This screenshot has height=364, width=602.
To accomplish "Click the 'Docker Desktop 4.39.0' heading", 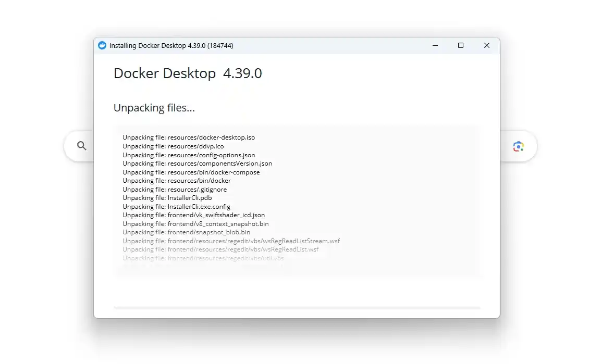I will [188, 73].
